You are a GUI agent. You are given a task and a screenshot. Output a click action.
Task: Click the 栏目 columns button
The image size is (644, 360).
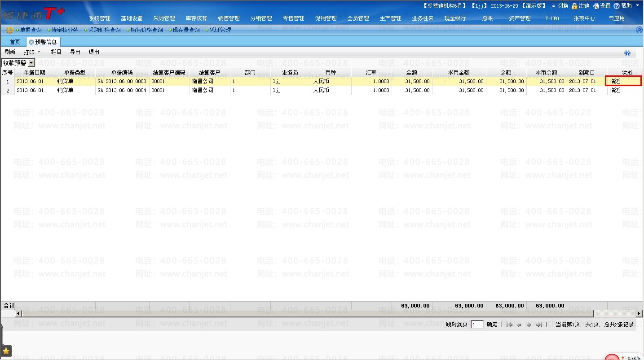coord(56,52)
